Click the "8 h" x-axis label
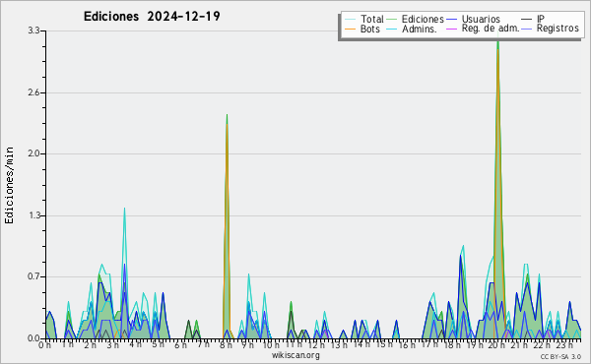This screenshot has height=364, width=591. click(x=226, y=345)
